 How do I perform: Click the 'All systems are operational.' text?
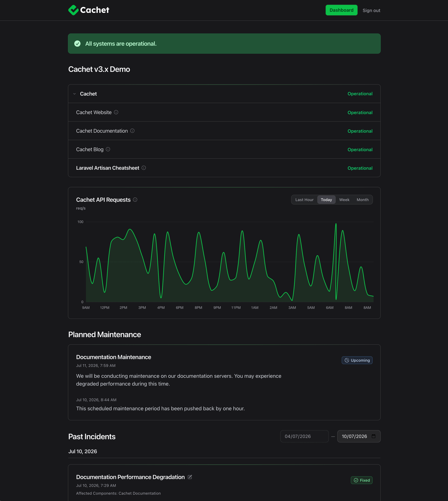(x=121, y=44)
